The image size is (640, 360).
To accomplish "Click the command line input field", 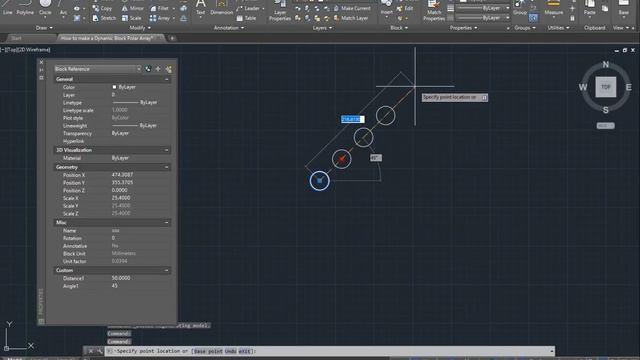I will (330, 351).
